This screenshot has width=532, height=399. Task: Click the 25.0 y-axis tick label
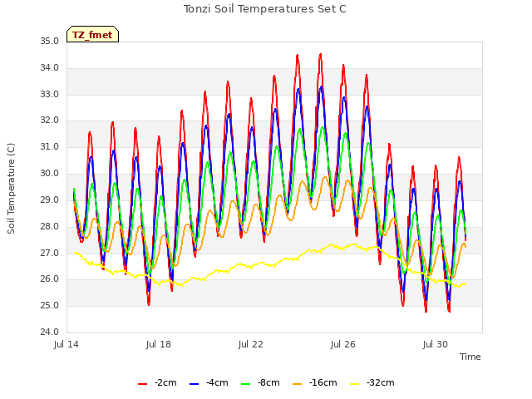pyautogui.click(x=50, y=305)
